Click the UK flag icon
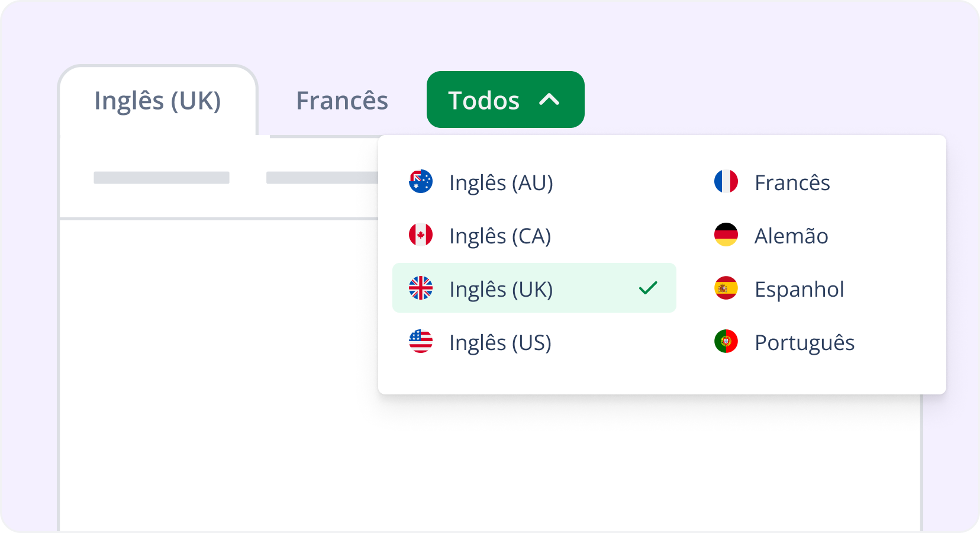980x533 pixels. pyautogui.click(x=421, y=288)
